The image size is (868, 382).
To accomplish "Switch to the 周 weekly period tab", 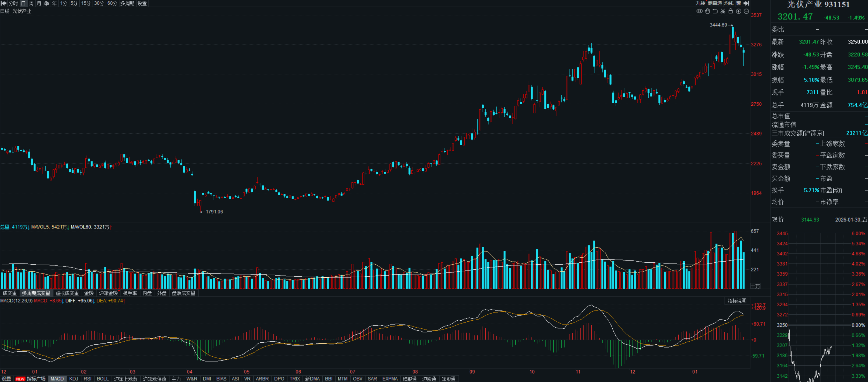I will click(31, 3).
